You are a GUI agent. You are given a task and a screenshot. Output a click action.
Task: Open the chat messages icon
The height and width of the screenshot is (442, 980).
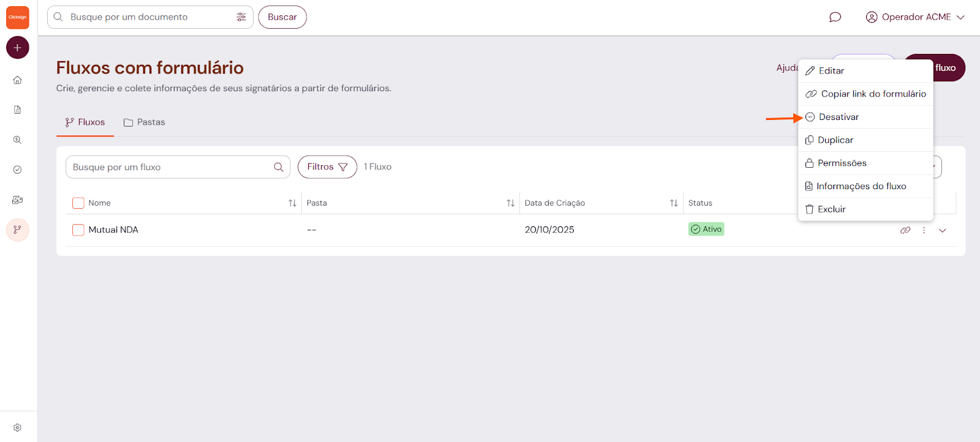[835, 17]
